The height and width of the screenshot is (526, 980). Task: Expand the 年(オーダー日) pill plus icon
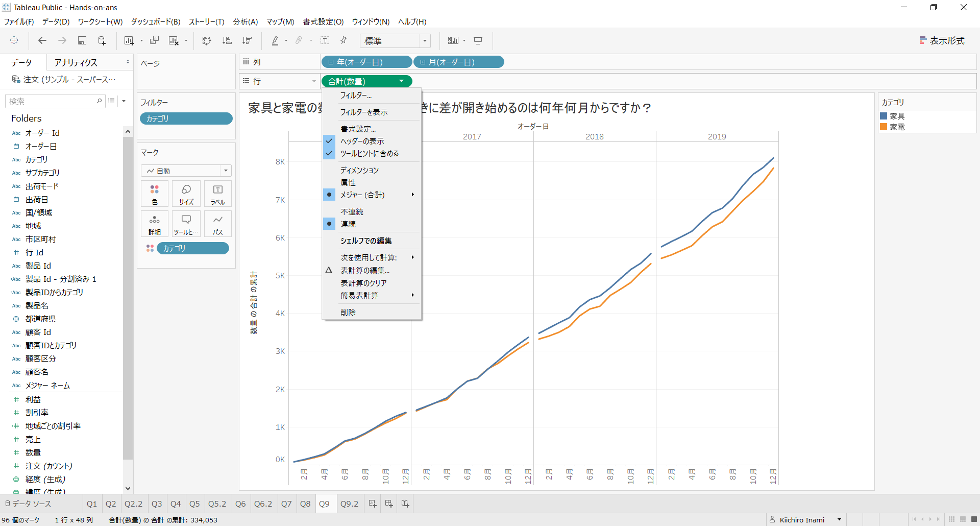pos(331,62)
